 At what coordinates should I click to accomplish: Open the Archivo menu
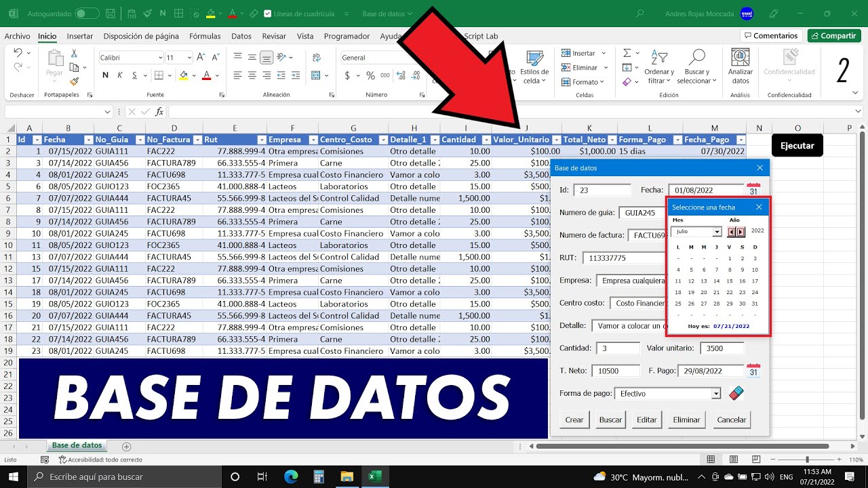17,36
